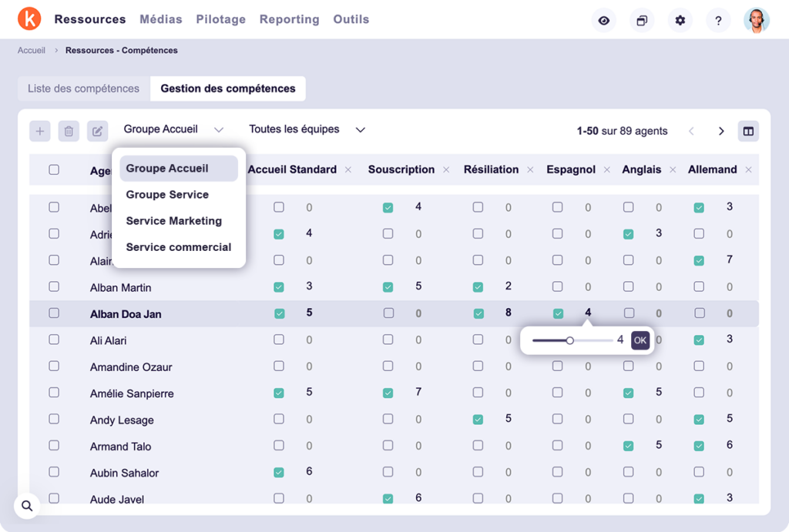Go to next page of agents arrow
This screenshot has width=789, height=532.
(721, 131)
